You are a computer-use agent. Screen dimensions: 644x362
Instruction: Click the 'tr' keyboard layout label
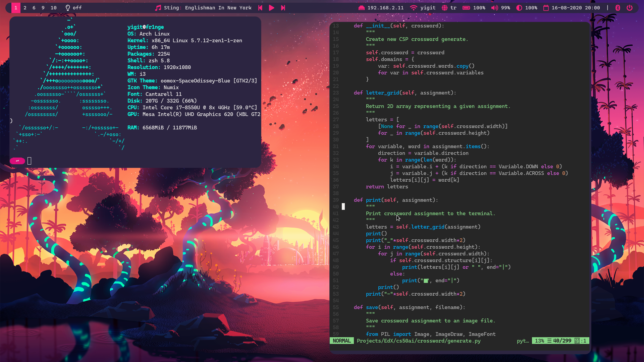tap(453, 8)
